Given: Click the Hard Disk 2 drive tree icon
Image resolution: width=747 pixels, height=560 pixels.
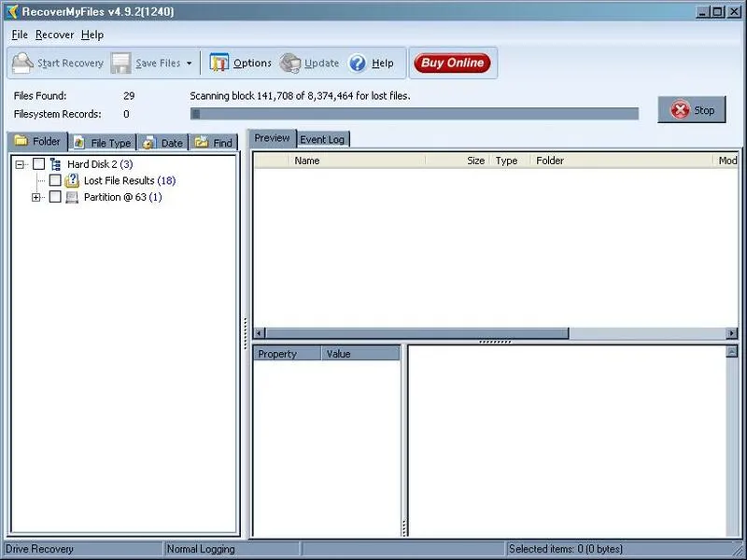Looking at the screenshot, I should 56,164.
